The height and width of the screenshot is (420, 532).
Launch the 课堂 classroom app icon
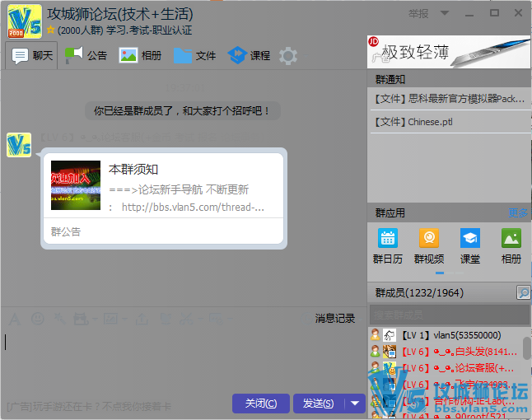click(470, 239)
